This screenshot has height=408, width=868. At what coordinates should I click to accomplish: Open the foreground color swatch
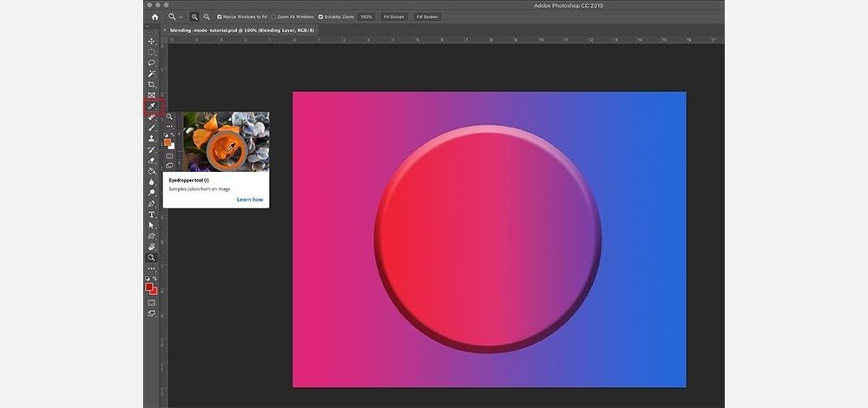coord(149,286)
